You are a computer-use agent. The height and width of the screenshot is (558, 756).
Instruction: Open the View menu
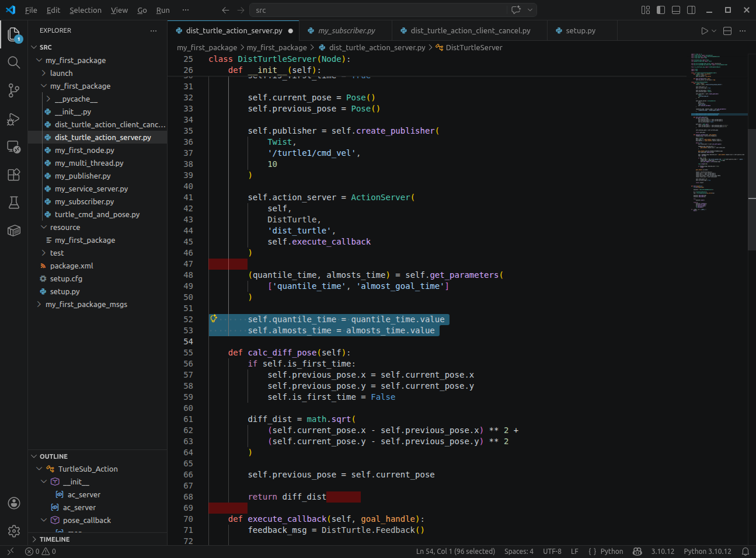pos(119,10)
